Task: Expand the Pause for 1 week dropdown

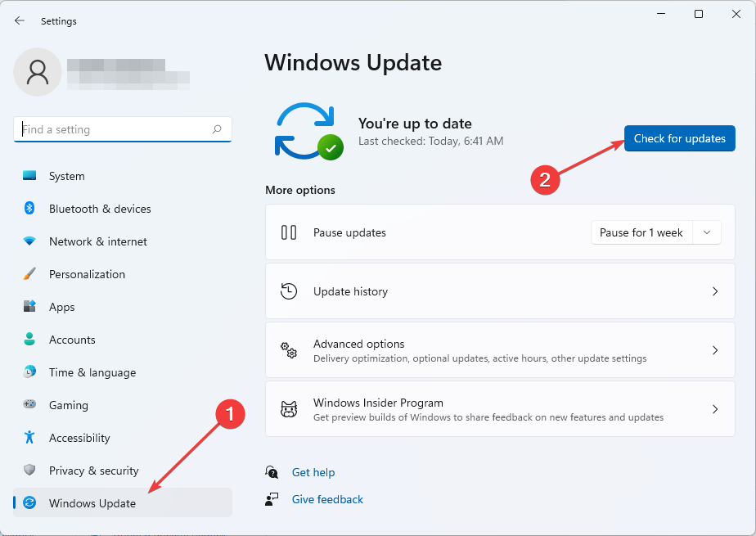Action: click(706, 232)
